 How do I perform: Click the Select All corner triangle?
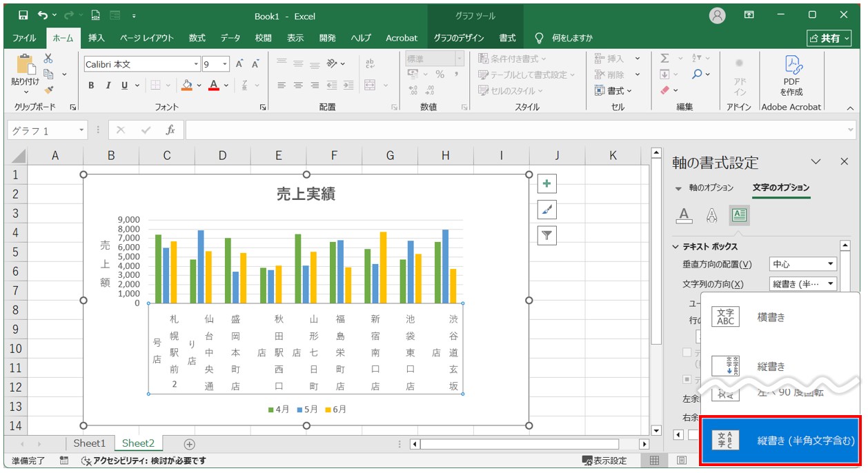point(19,156)
